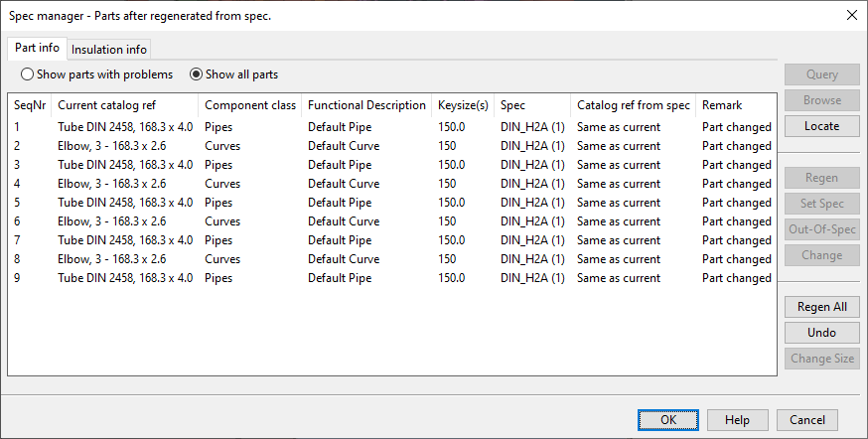Select row 9 Tube DIN 2458 entry
The image size is (868, 439).
(125, 278)
